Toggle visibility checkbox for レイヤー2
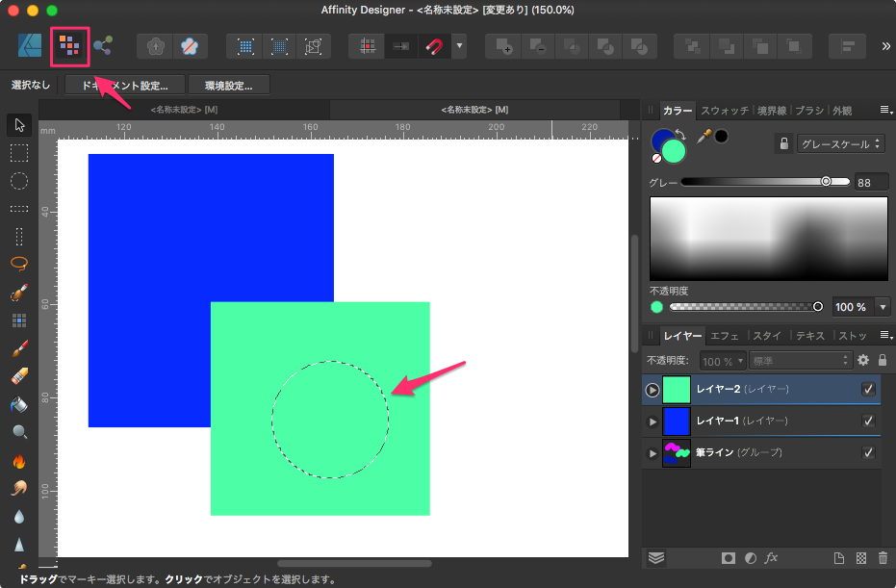The image size is (896, 588). [868, 390]
